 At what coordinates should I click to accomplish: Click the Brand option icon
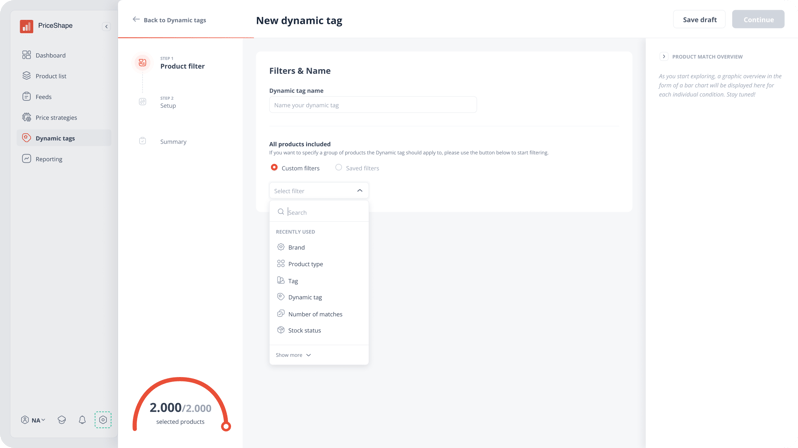[280, 247]
